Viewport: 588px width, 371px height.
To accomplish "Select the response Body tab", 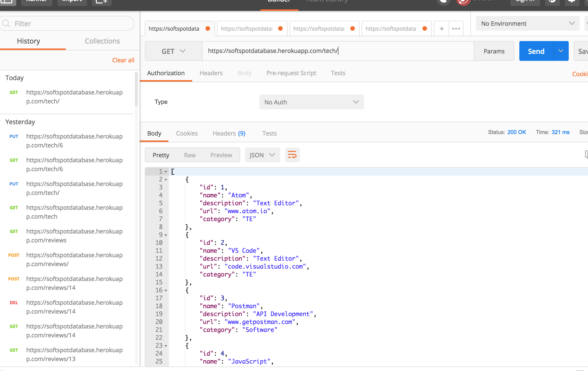I will pos(154,134).
